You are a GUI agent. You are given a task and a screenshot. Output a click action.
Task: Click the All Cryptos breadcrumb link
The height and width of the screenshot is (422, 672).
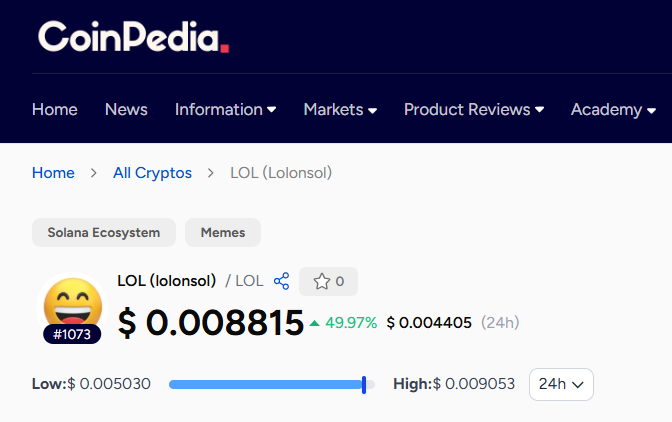pyautogui.click(x=153, y=173)
